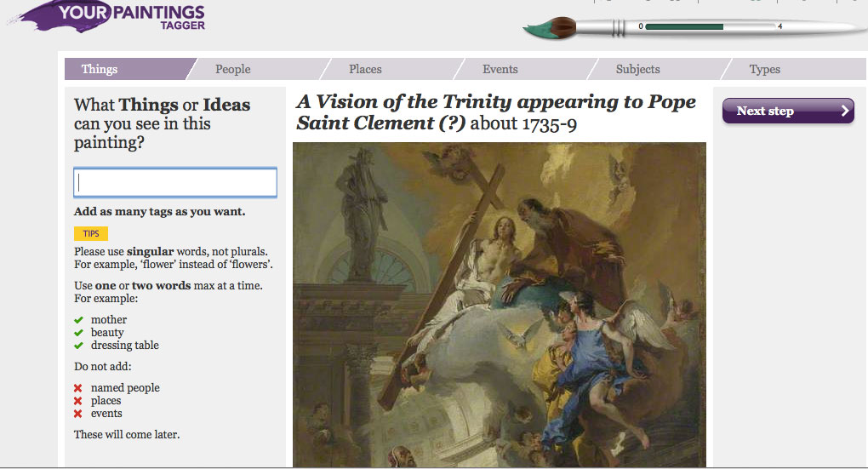Click the green progress bar on paintbrush
The width and height of the screenshot is (868, 469).
(684, 27)
